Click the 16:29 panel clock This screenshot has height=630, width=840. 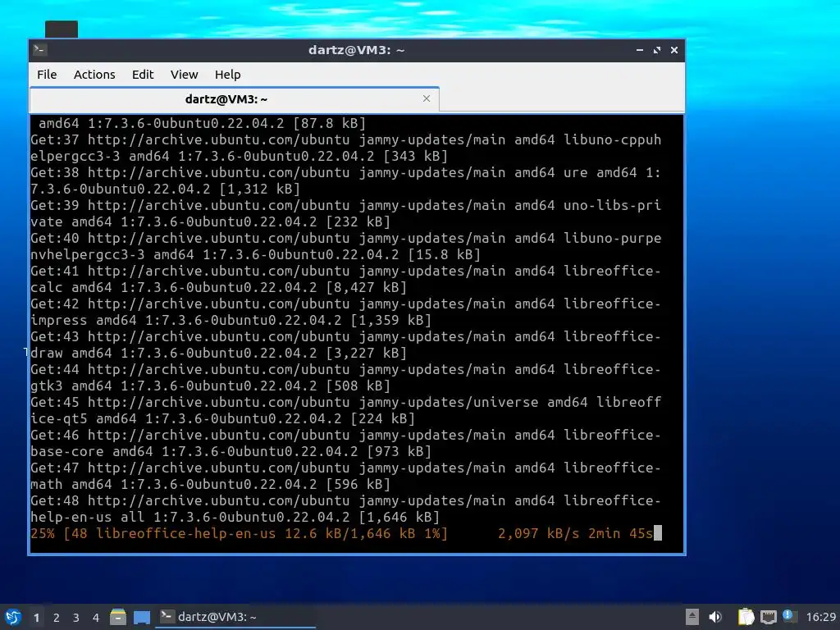click(821, 617)
